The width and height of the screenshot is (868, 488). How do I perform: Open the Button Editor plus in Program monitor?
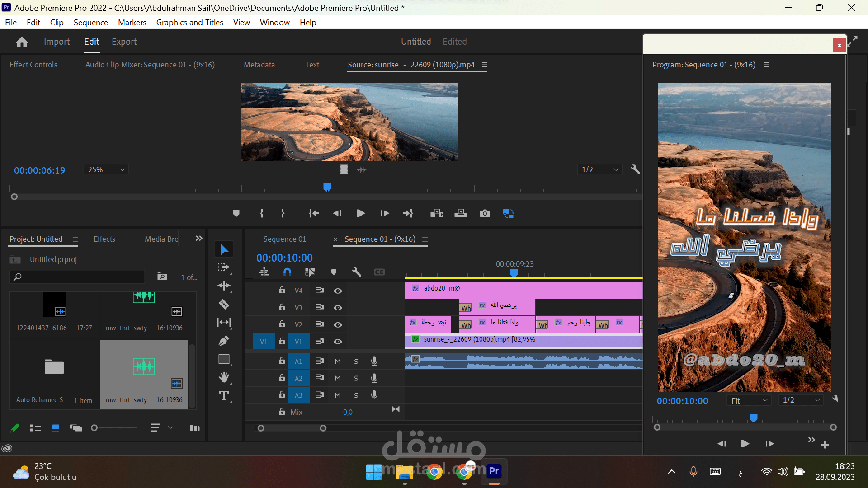click(825, 445)
